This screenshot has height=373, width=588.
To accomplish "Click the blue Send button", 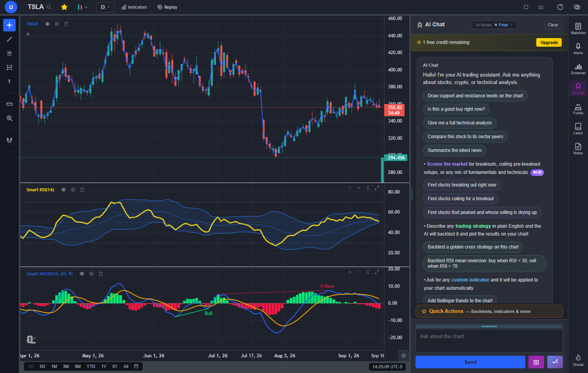I will pyautogui.click(x=470, y=362).
